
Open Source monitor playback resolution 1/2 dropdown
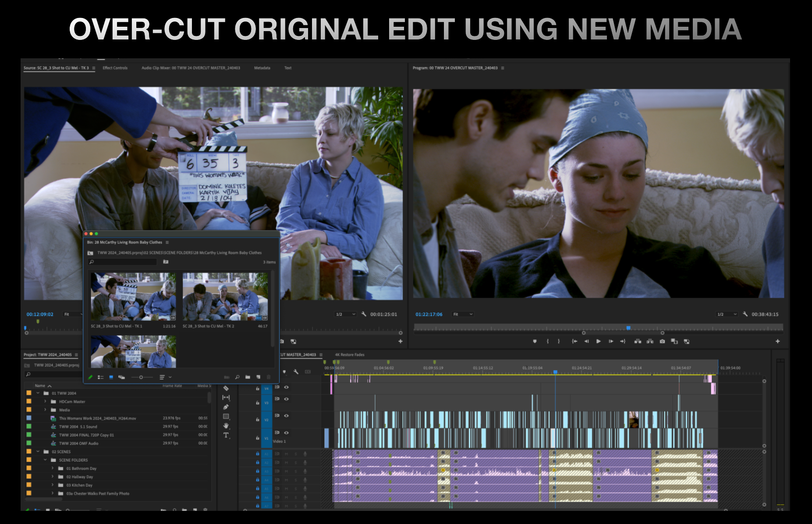pyautogui.click(x=346, y=314)
